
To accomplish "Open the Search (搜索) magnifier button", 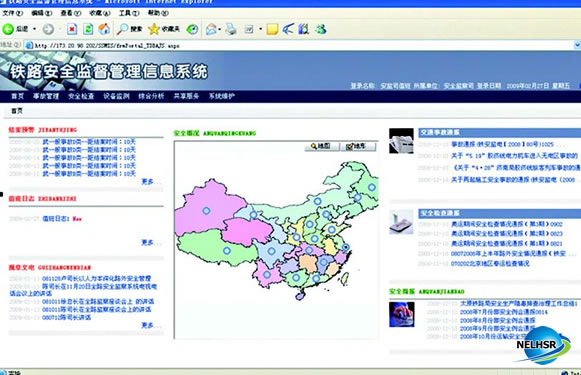I will 129,29.
